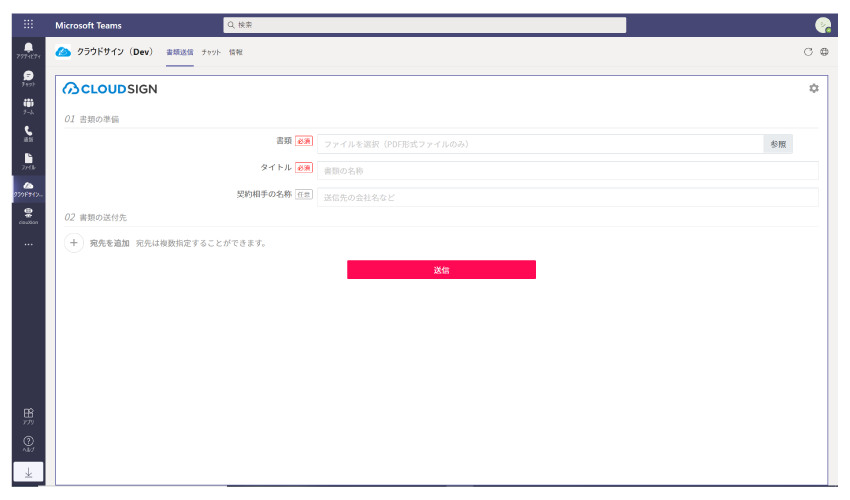The width and height of the screenshot is (850, 500).
Task: Click the 参照 browse button
Action: click(x=778, y=144)
